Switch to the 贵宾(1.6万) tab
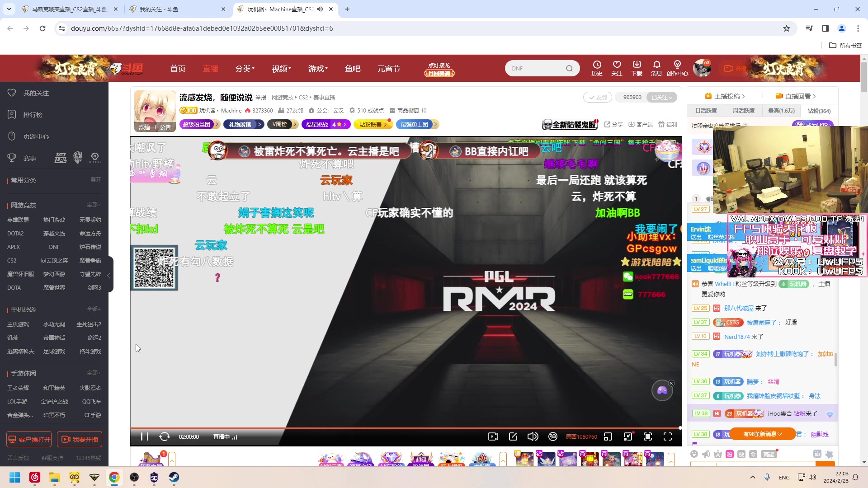 (x=781, y=111)
